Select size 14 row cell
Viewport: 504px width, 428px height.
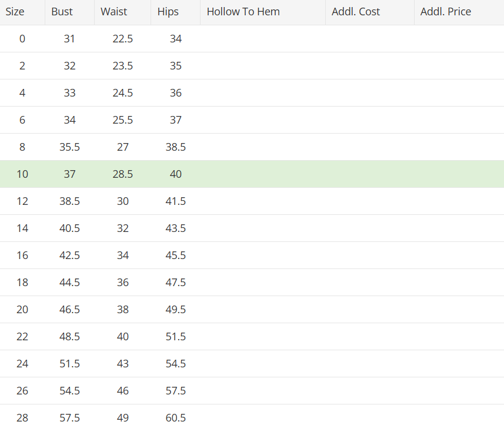[22, 228]
